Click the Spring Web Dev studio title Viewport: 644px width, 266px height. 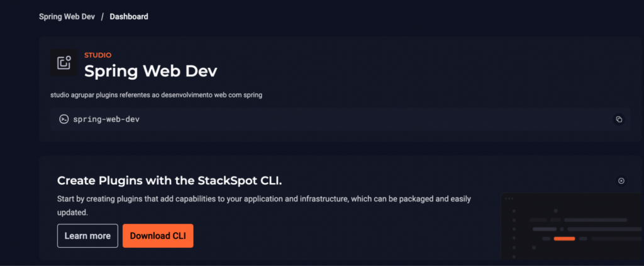tap(151, 71)
